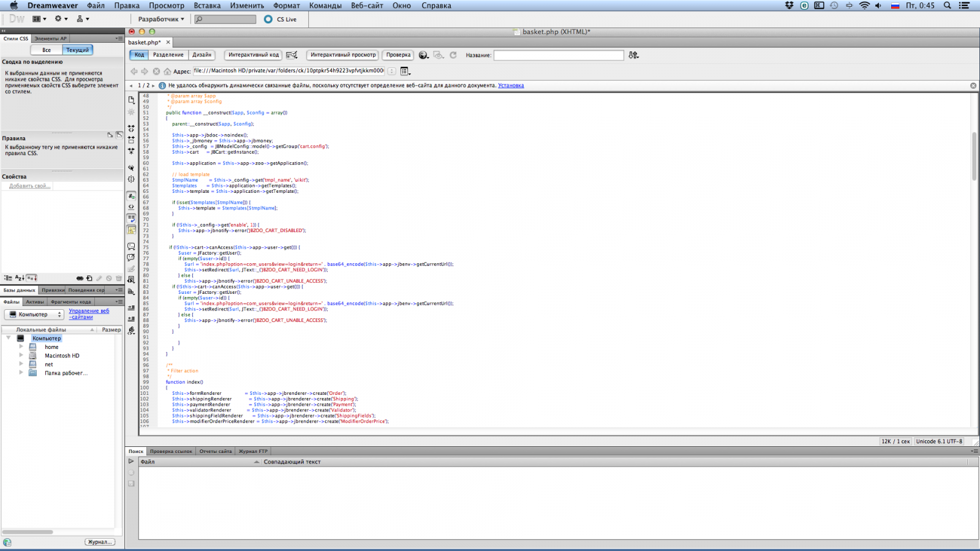
Task: Click the Format Source Code icon
Action: pyautogui.click(x=131, y=331)
